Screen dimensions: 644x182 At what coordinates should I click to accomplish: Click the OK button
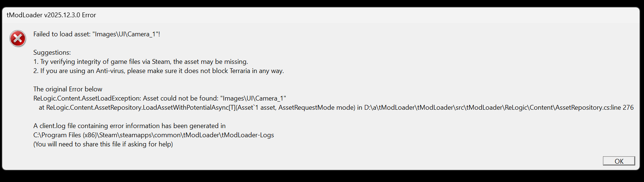pos(619,161)
